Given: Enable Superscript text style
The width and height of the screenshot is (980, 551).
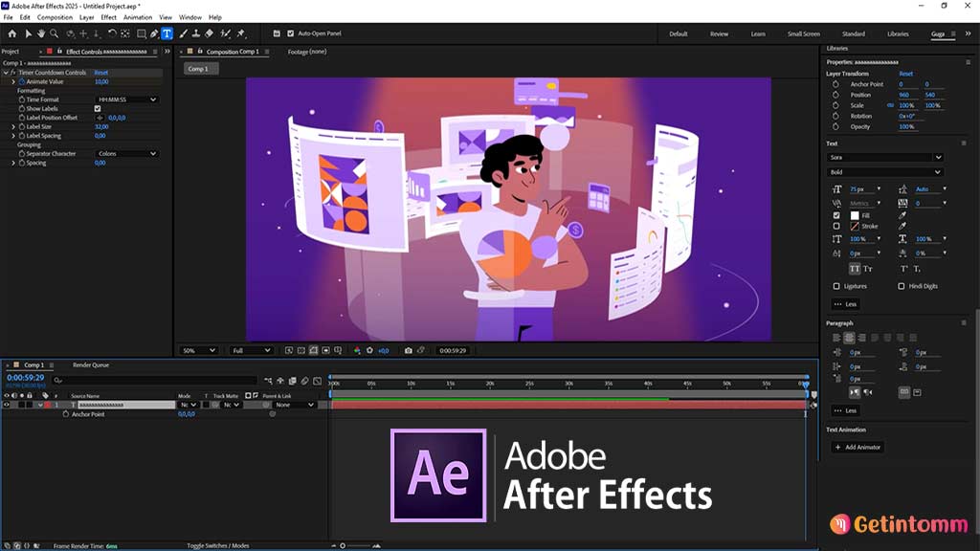Looking at the screenshot, I should click(x=903, y=269).
